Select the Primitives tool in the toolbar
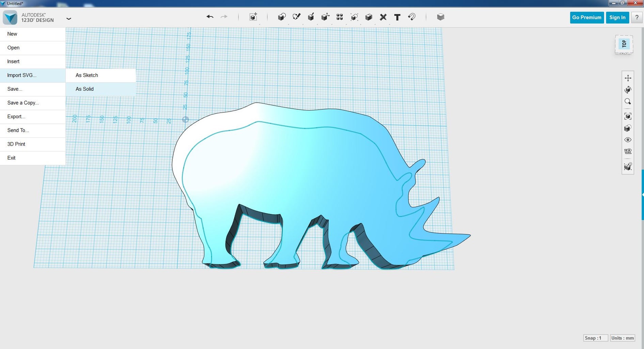Viewport: 644px width, 349px height. pyautogui.click(x=281, y=17)
